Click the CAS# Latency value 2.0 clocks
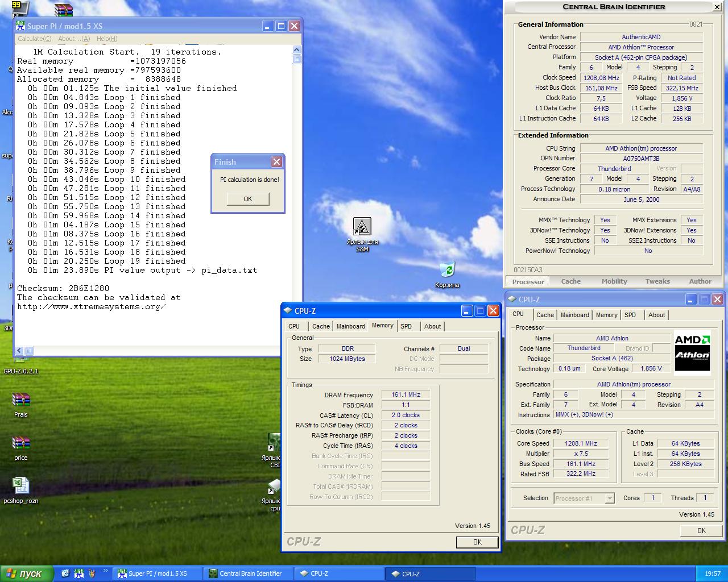This screenshot has height=582, width=728. click(x=406, y=415)
